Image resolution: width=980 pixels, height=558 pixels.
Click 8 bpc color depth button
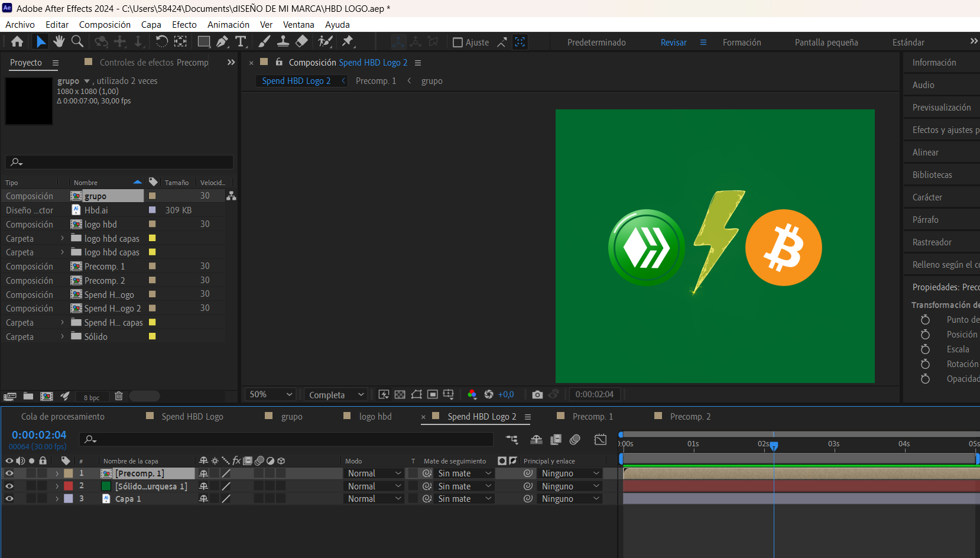pos(92,398)
